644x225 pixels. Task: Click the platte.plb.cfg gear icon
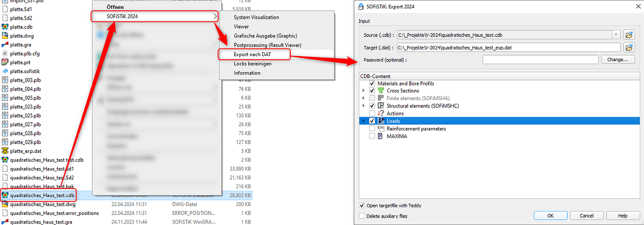5,53
